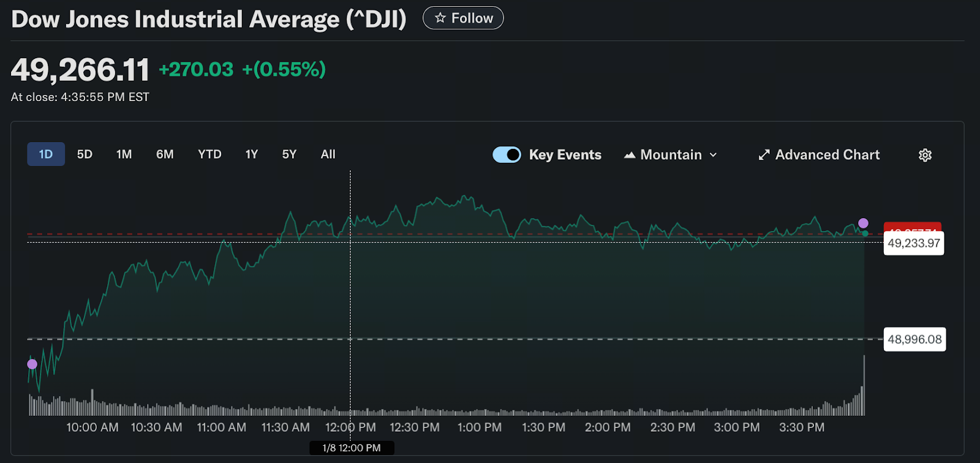Open the Advanced Chart view
Image resolution: width=980 pixels, height=463 pixels.
pyautogui.click(x=819, y=155)
